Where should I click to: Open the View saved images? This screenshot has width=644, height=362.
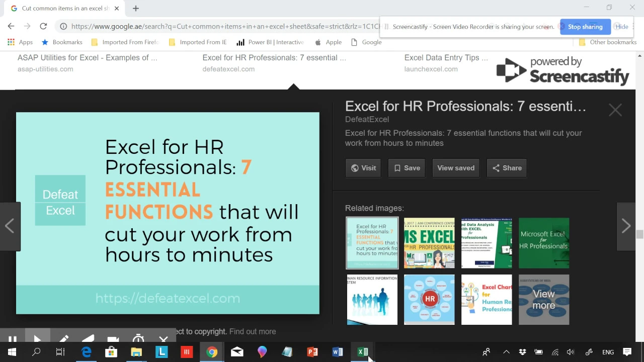tap(456, 168)
